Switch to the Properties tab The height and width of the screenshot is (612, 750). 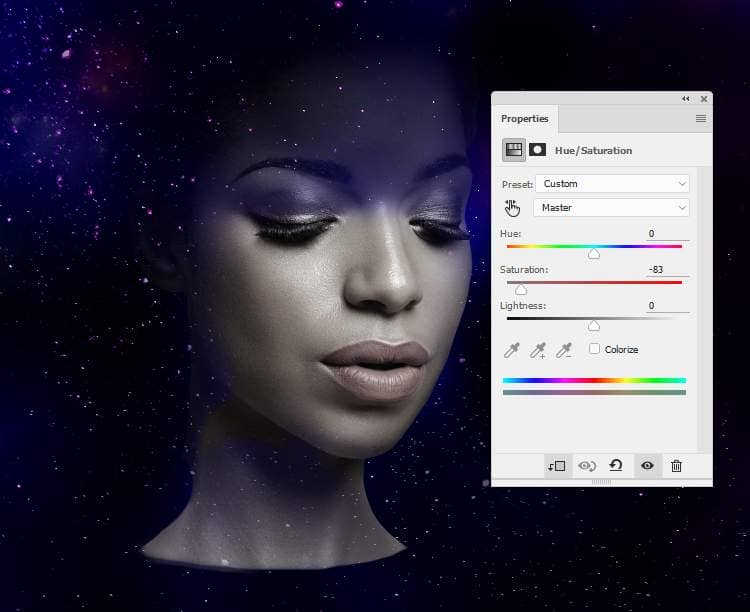pyautogui.click(x=525, y=119)
